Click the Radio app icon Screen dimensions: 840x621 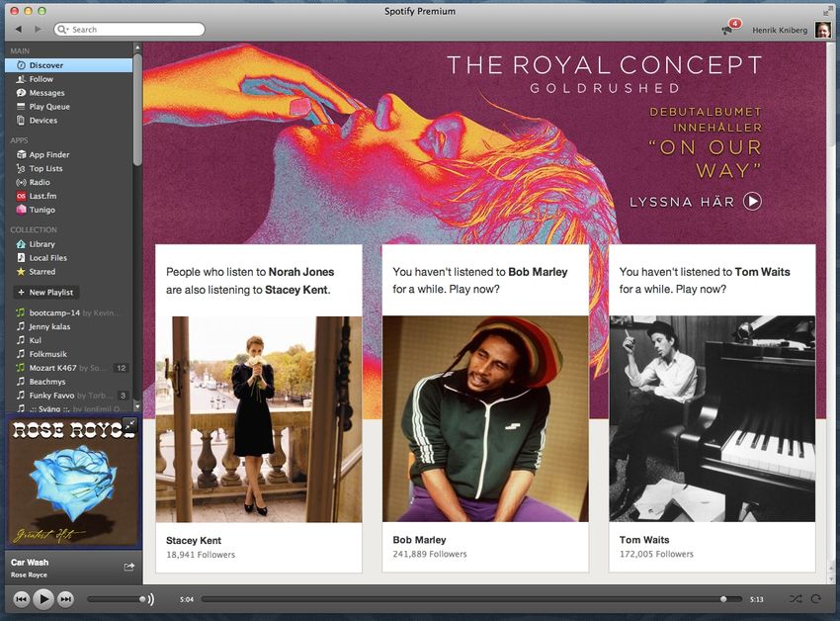(x=21, y=182)
